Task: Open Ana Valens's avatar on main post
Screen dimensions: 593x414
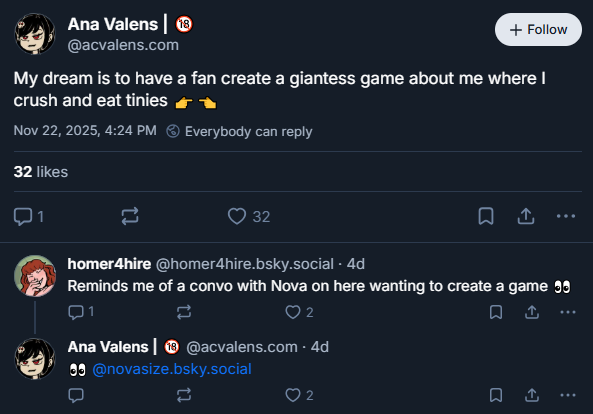Action: tap(35, 34)
